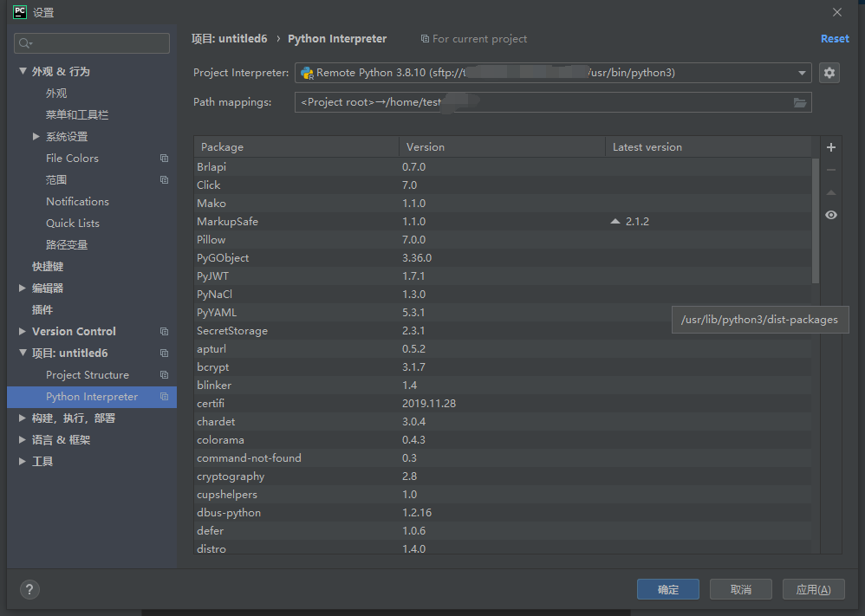Collapse the 项目: untitled6 section
Viewport: 865px width, 616px height.
pos(23,353)
